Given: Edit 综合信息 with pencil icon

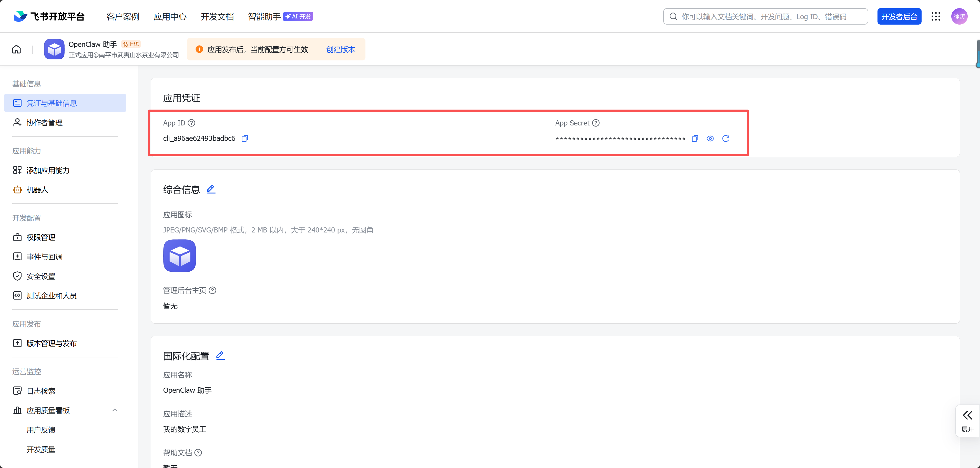Looking at the screenshot, I should tap(211, 189).
